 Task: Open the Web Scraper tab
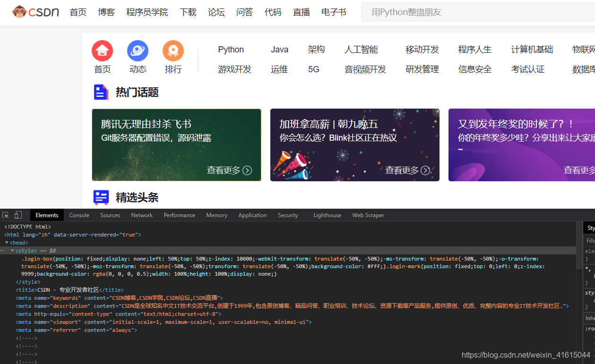pos(368,215)
